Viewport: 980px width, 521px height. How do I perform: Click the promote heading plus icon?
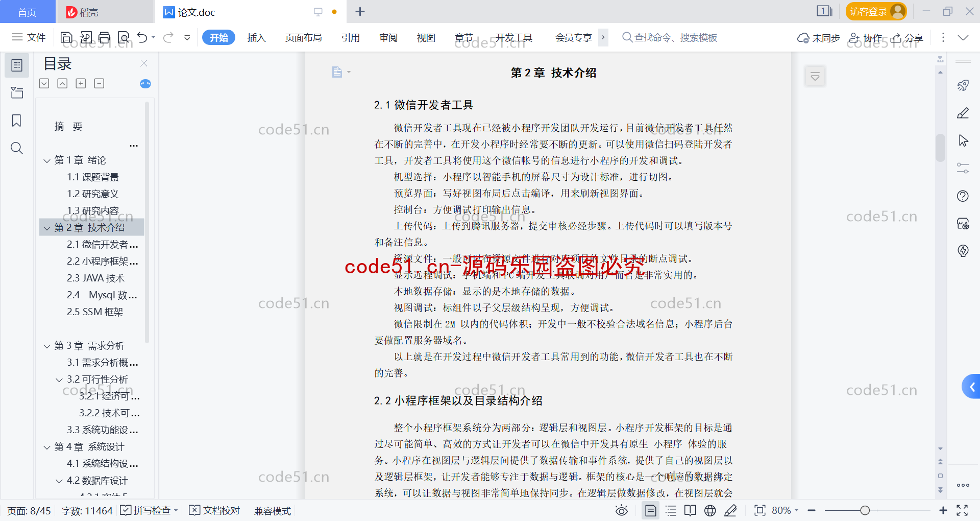[81, 83]
